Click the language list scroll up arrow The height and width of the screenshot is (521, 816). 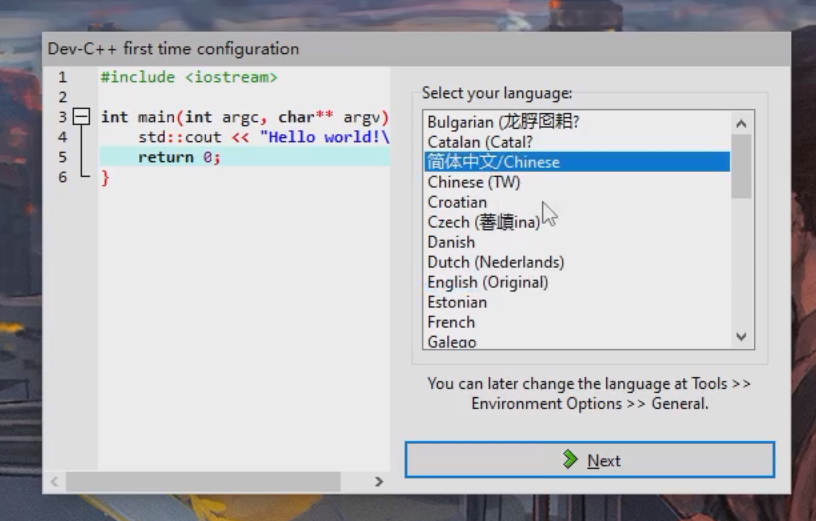(x=742, y=124)
